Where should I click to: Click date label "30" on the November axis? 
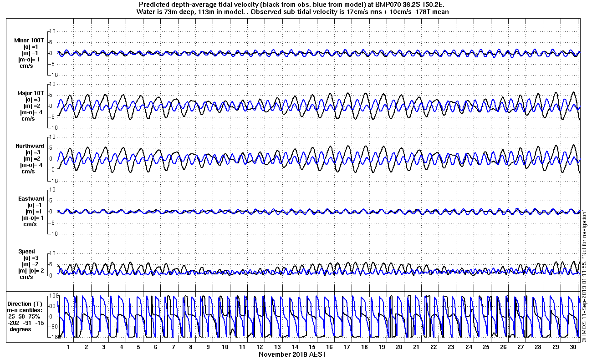(x=573, y=347)
